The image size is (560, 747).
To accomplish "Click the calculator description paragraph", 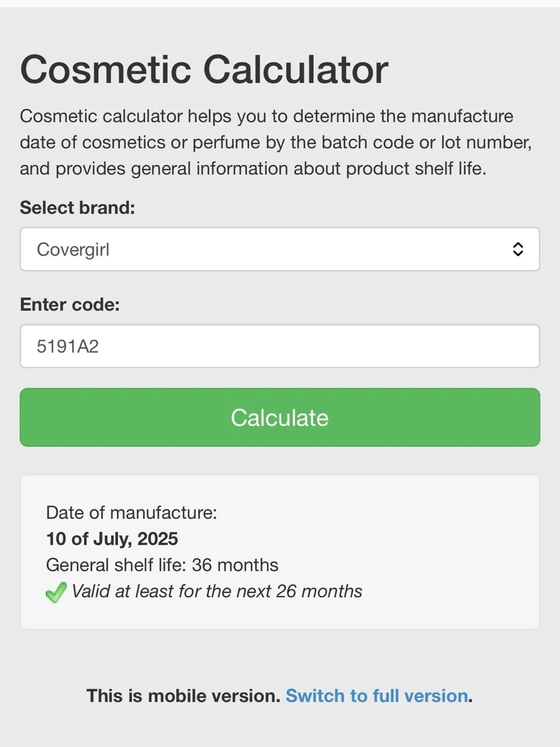I will tap(276, 142).
